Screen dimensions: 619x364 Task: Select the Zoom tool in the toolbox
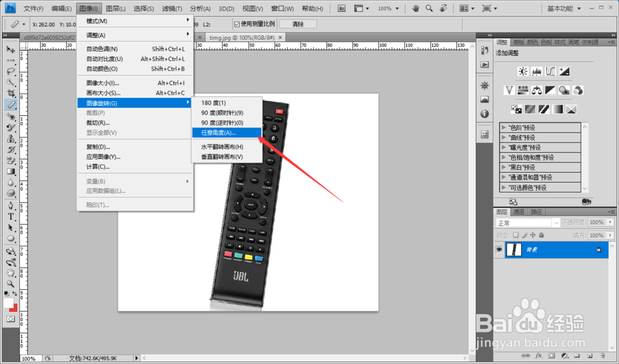[11, 284]
